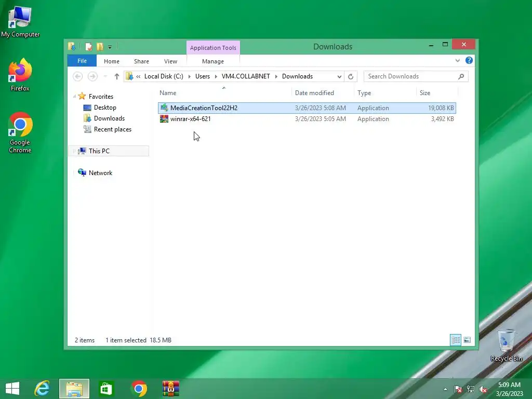
Task: Open Internet Explorer from the taskbar
Action: [42, 389]
